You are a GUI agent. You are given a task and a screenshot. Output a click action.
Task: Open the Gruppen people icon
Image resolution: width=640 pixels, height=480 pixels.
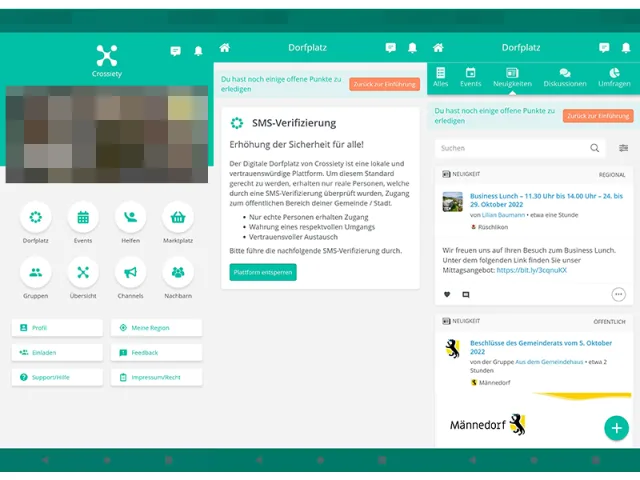pos(36,272)
